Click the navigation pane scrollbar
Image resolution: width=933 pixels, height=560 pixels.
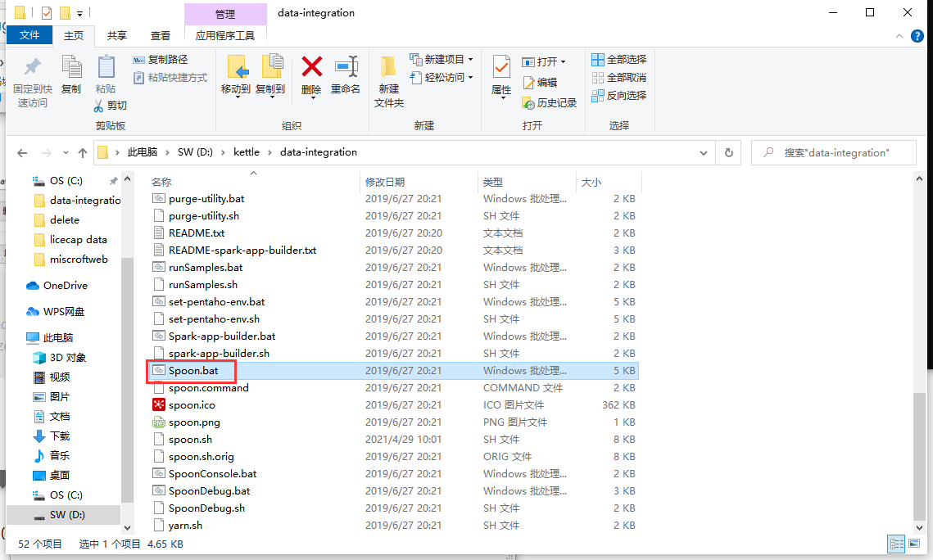127,381
